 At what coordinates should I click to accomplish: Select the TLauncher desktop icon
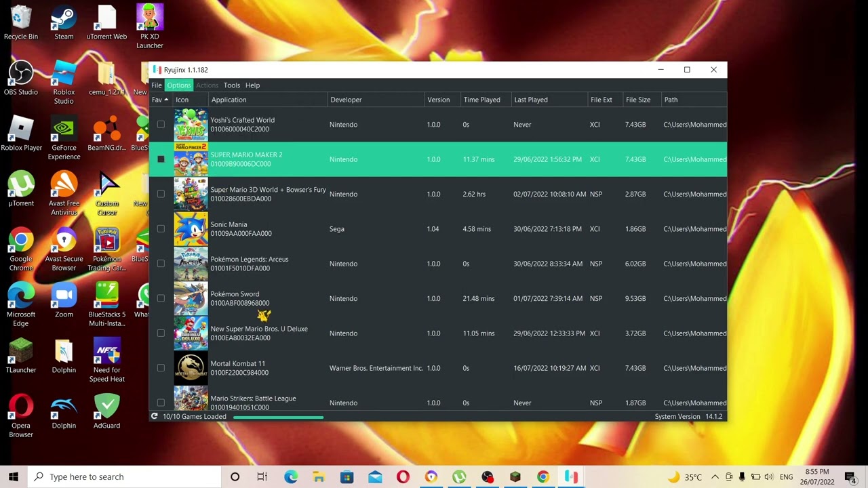(x=21, y=356)
